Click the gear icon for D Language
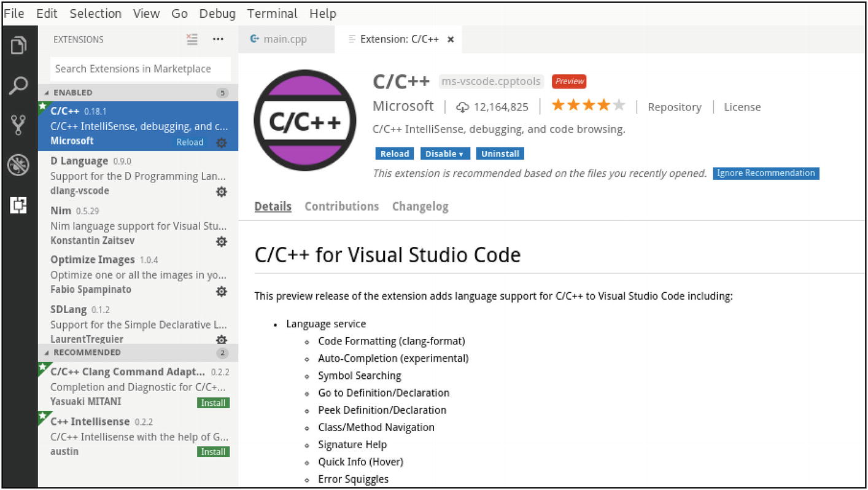Image resolution: width=868 pixels, height=490 pixels. coord(222,192)
